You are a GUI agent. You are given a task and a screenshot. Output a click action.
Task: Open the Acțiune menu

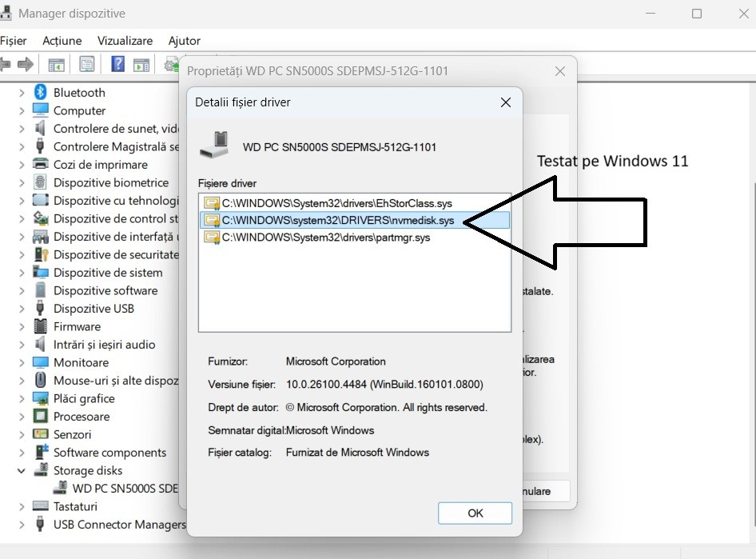[x=62, y=41]
